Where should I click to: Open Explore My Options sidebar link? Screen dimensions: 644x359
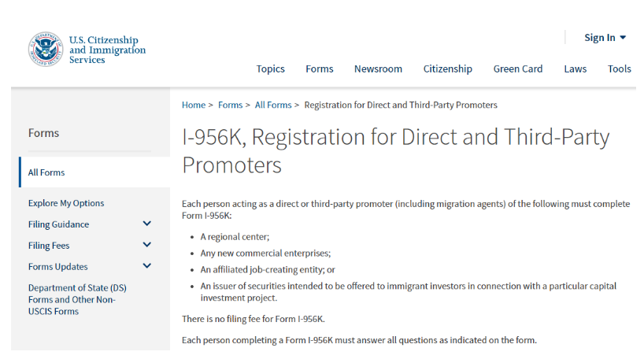[66, 203]
